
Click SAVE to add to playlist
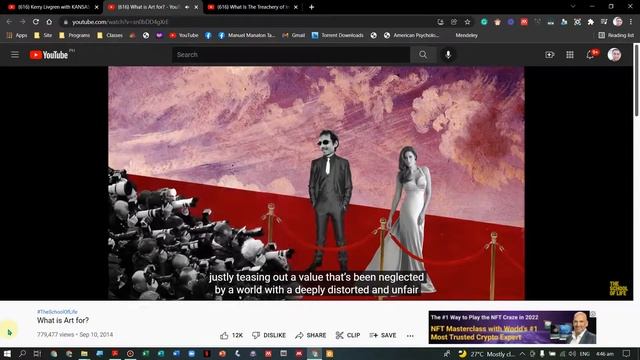(x=383, y=335)
